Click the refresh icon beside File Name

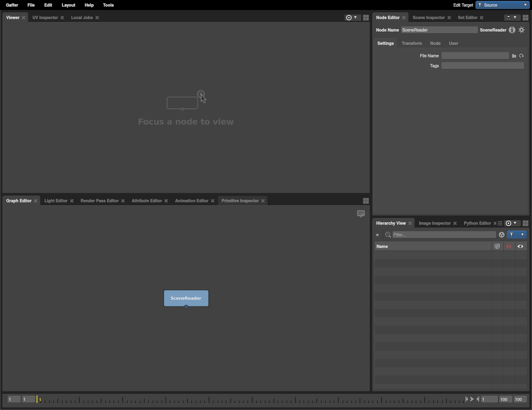coord(522,56)
